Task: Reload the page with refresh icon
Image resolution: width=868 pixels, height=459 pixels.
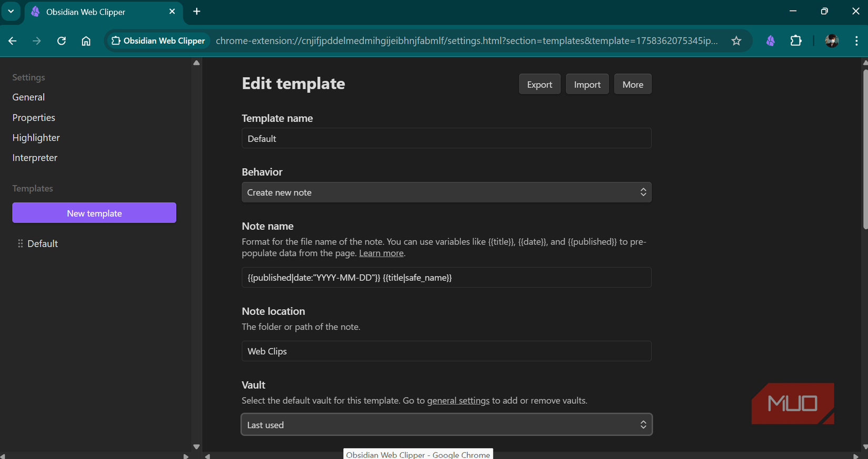Action: pos(62,41)
